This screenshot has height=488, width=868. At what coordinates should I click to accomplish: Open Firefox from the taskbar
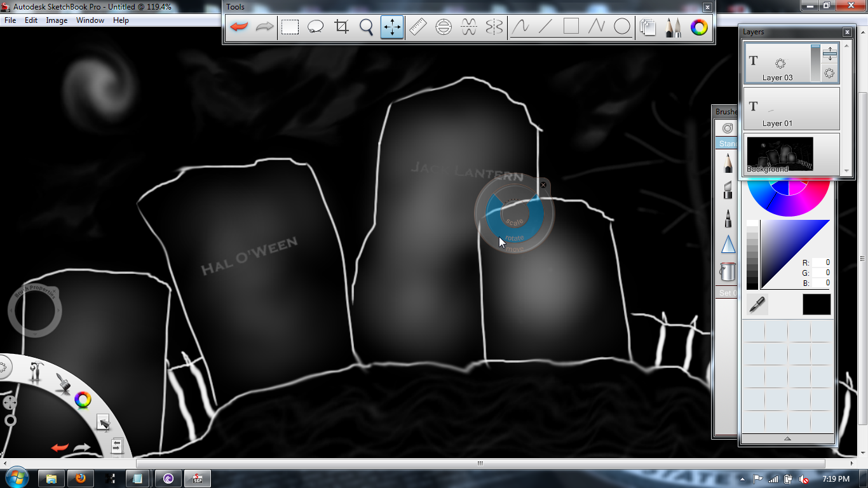[x=81, y=478]
